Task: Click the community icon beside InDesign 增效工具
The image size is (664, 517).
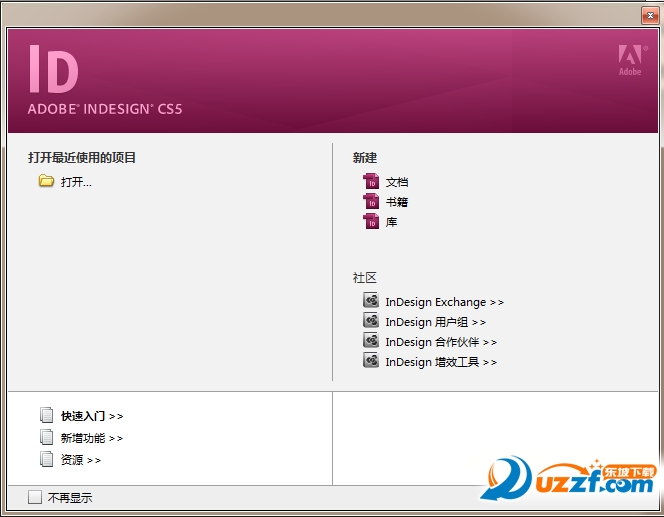Action: [371, 360]
